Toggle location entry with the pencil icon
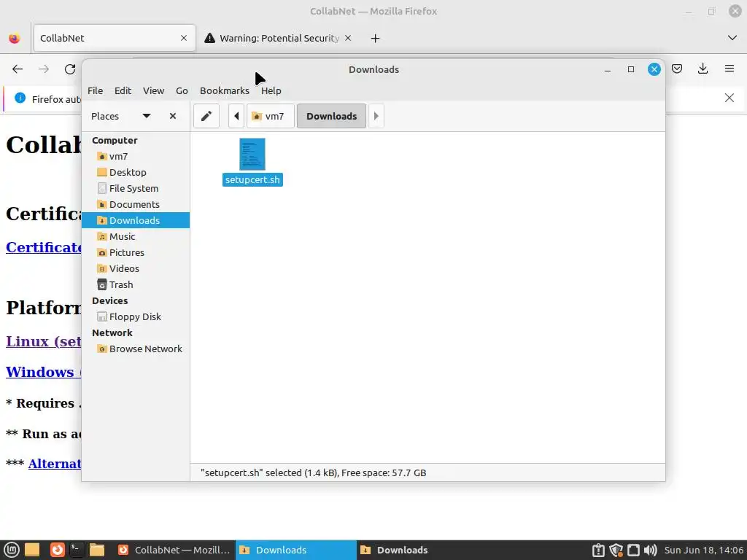Screen dimensions: 747x560 [206, 116]
